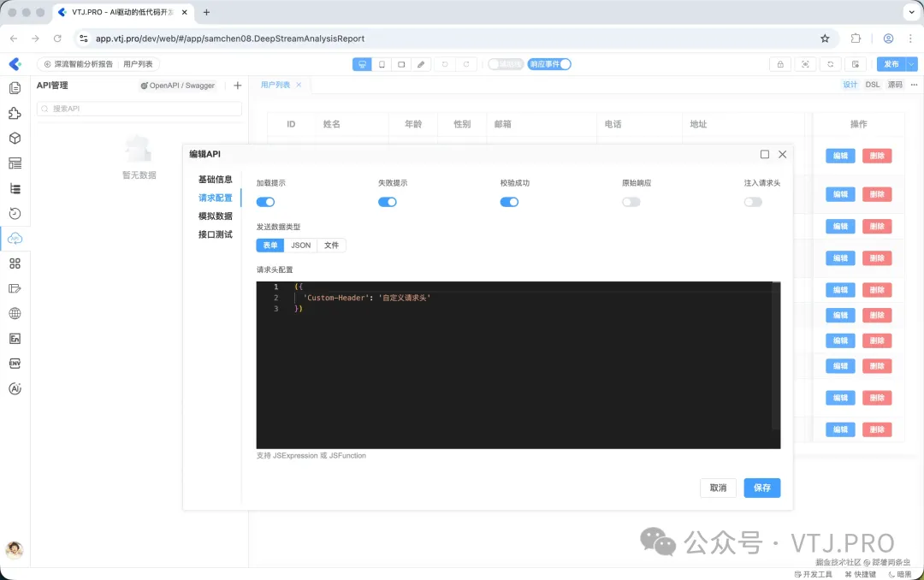Enable the 原始响应 toggle
The image size is (924, 580).
tap(631, 202)
